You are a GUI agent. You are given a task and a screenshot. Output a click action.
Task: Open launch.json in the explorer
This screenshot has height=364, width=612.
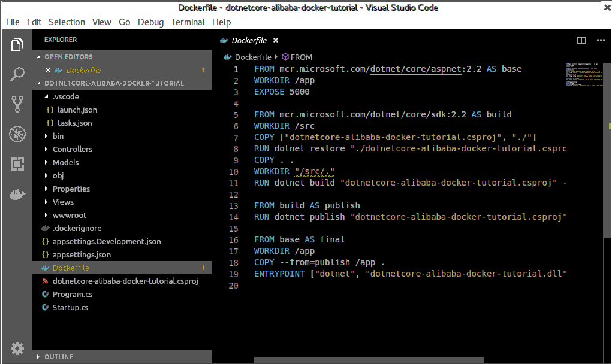click(x=77, y=110)
